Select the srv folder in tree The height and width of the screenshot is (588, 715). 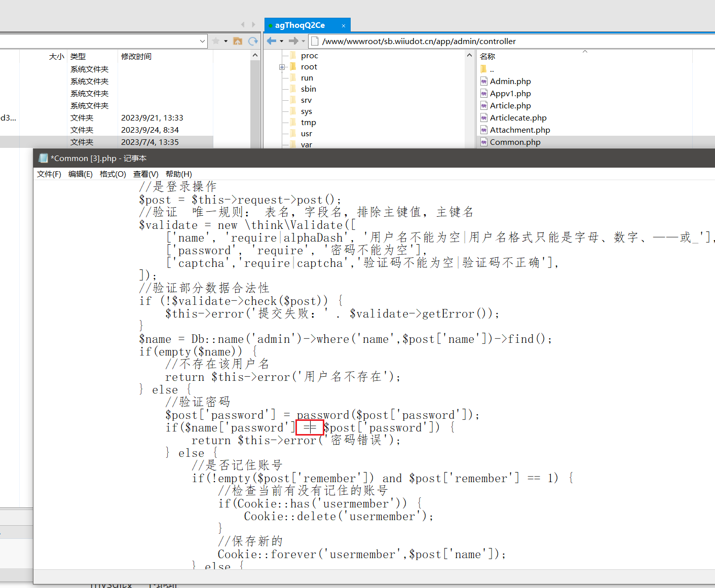click(x=306, y=100)
